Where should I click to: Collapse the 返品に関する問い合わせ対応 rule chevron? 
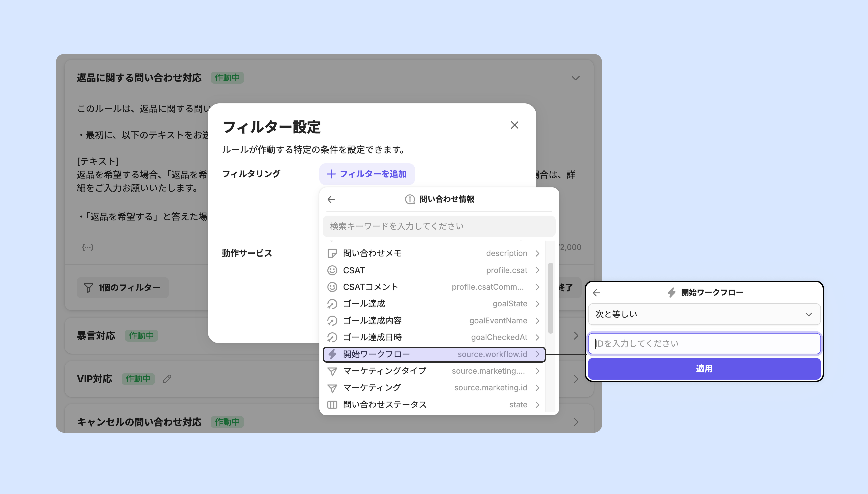[x=575, y=78]
